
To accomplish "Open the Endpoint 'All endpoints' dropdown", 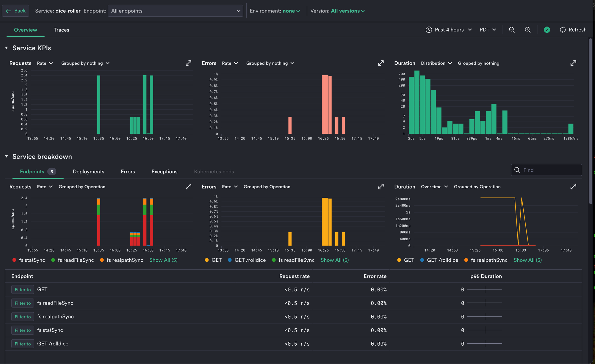I will point(175,11).
